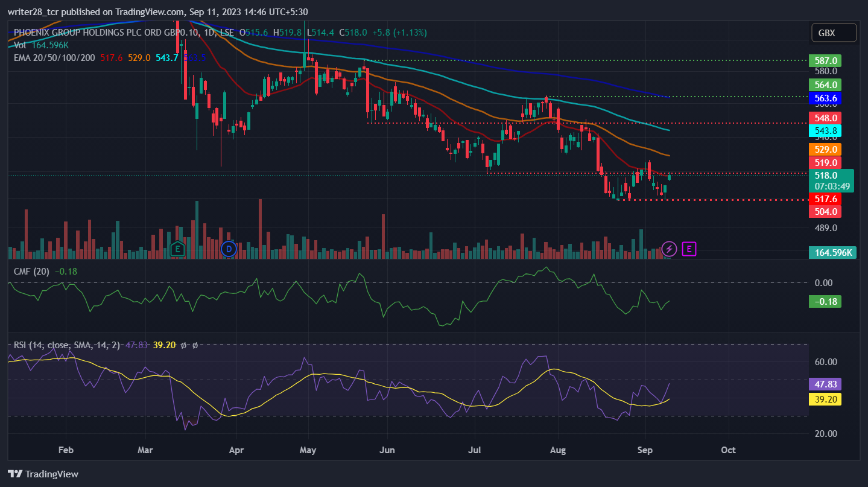The height and width of the screenshot is (487, 868).
Task: Click the 518.0 current price countdown label
Action: [x=831, y=180]
